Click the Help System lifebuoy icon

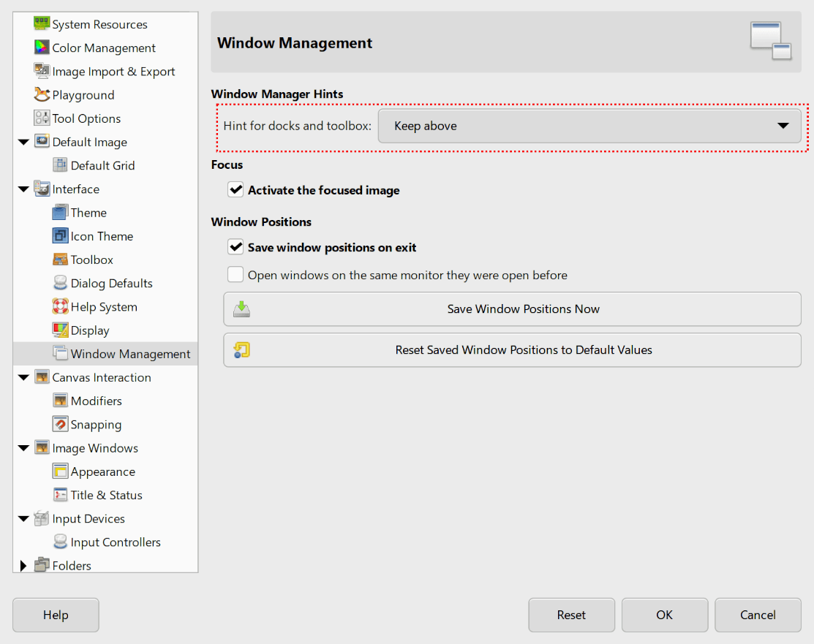[61, 306]
